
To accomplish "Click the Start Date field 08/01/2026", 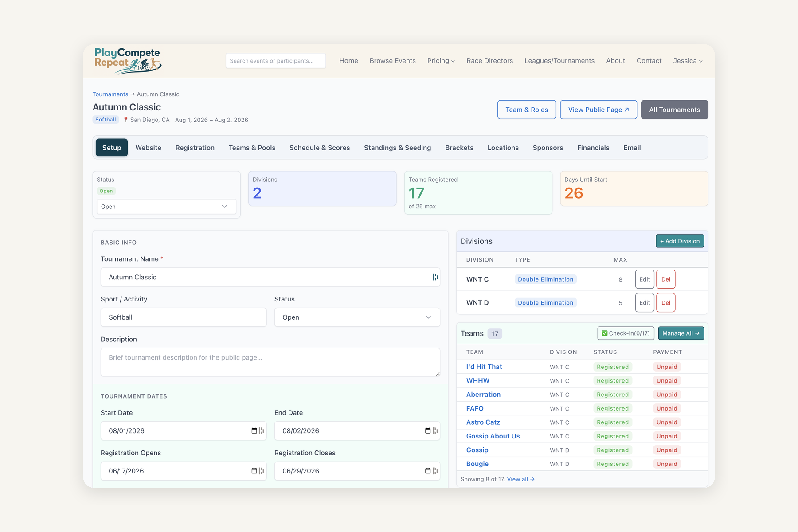I will (x=184, y=431).
